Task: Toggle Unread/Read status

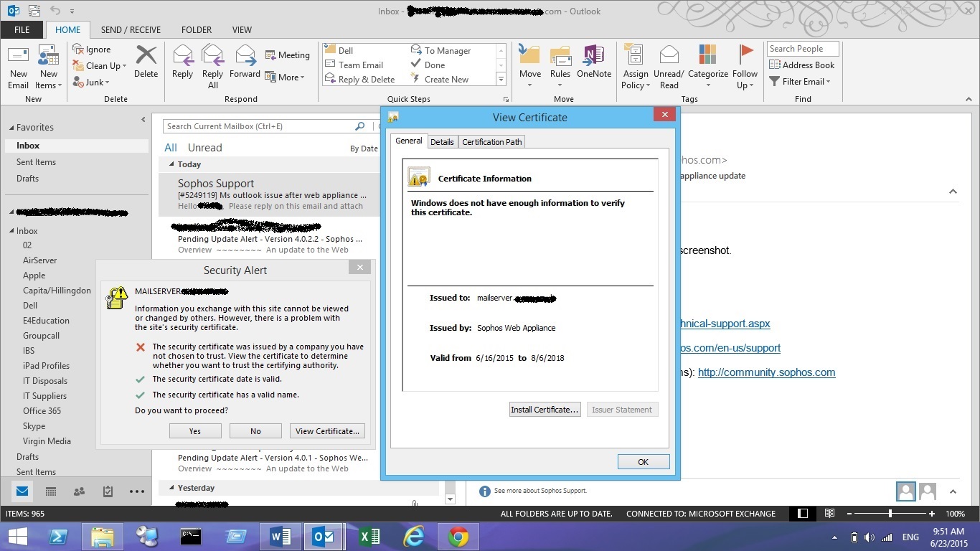Action: tap(669, 67)
